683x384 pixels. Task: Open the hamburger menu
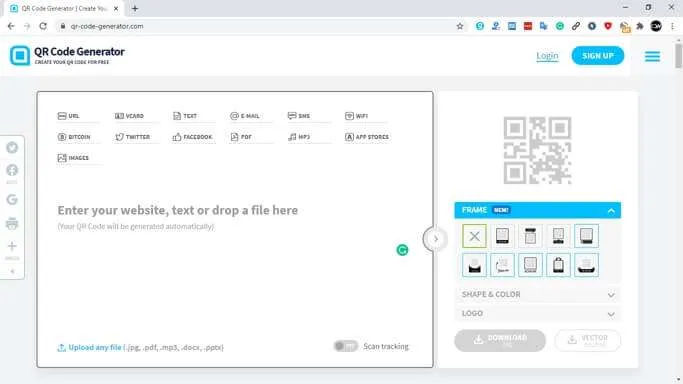(x=652, y=56)
